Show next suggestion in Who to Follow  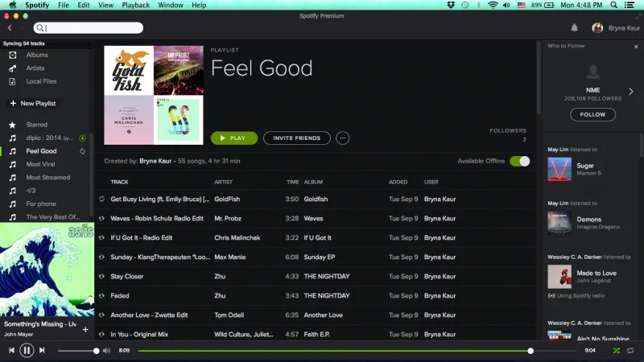[631, 92]
